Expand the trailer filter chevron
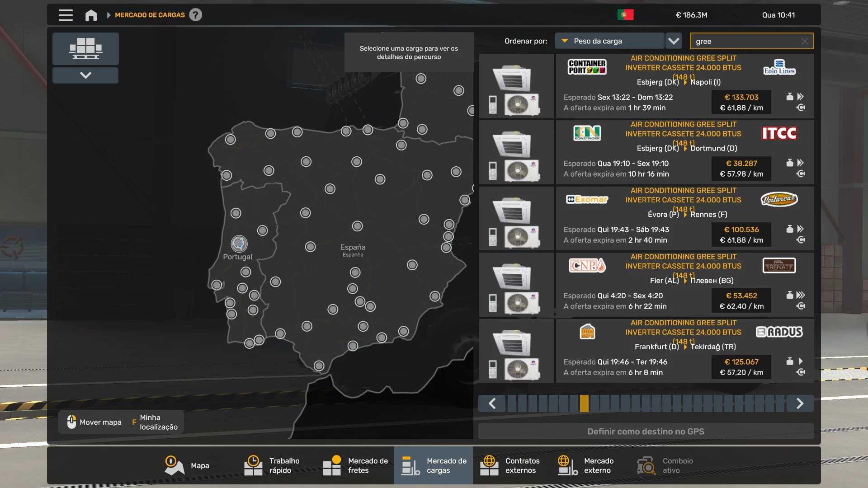Screen dimensions: 868x488 pyautogui.click(x=85, y=75)
